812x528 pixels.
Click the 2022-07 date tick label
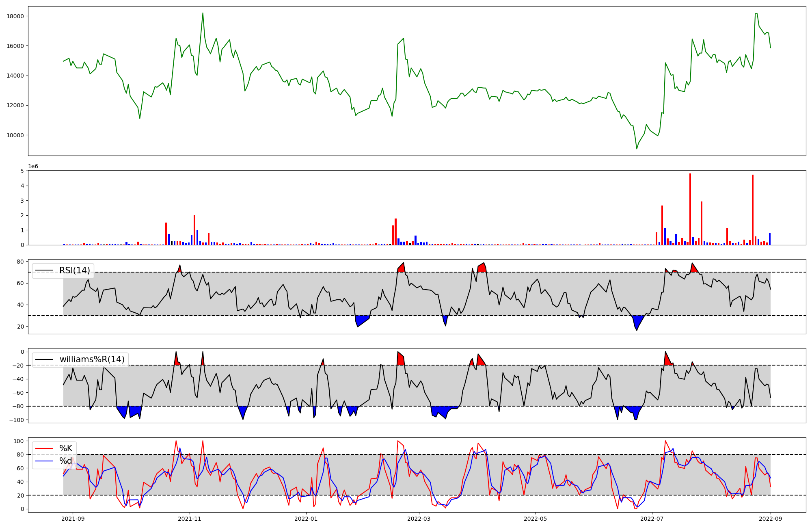point(652,519)
